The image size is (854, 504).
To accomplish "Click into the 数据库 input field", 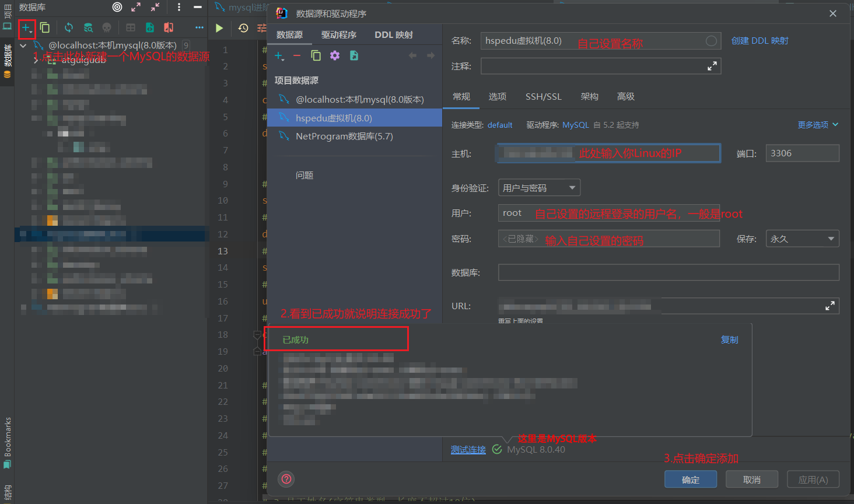I will coord(668,272).
